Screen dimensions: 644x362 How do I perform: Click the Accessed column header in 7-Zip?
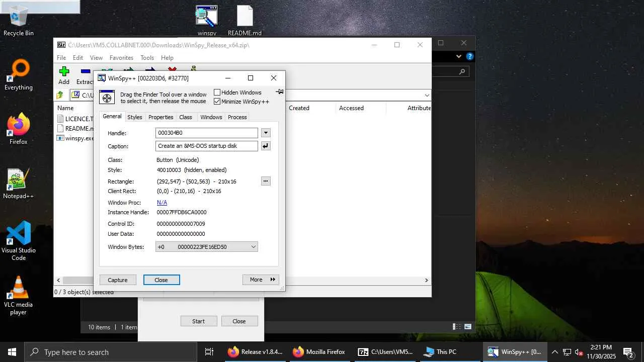361,108
